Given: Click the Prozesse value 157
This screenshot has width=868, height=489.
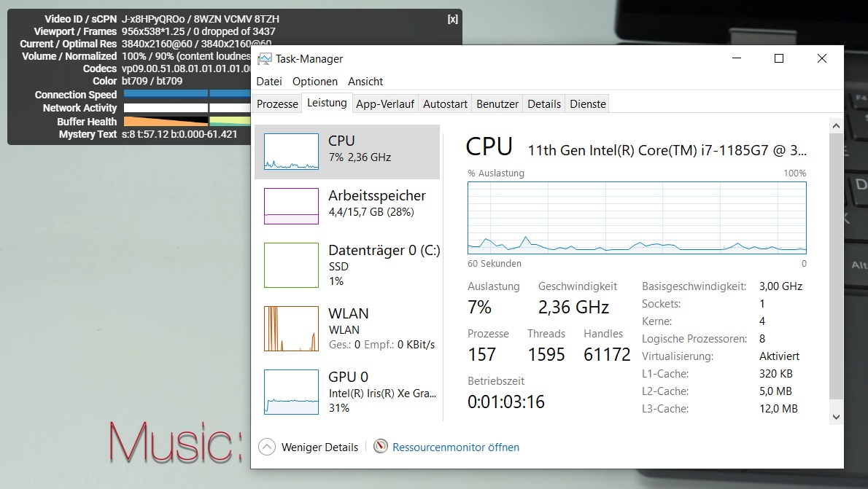Looking at the screenshot, I should pos(481,355).
